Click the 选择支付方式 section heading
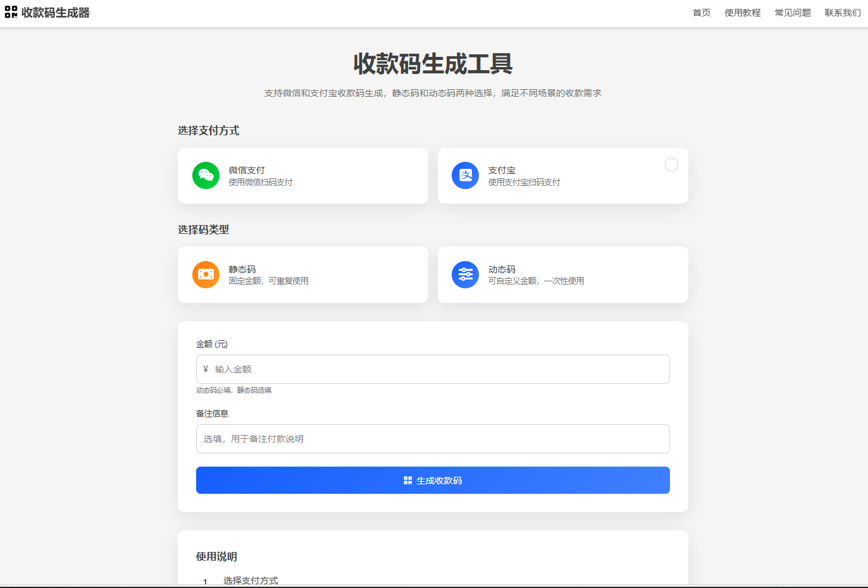 pos(209,130)
